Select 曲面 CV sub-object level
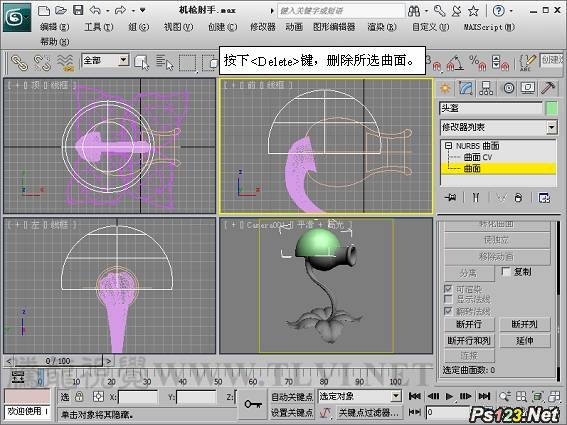567x425 pixels. pos(478,157)
